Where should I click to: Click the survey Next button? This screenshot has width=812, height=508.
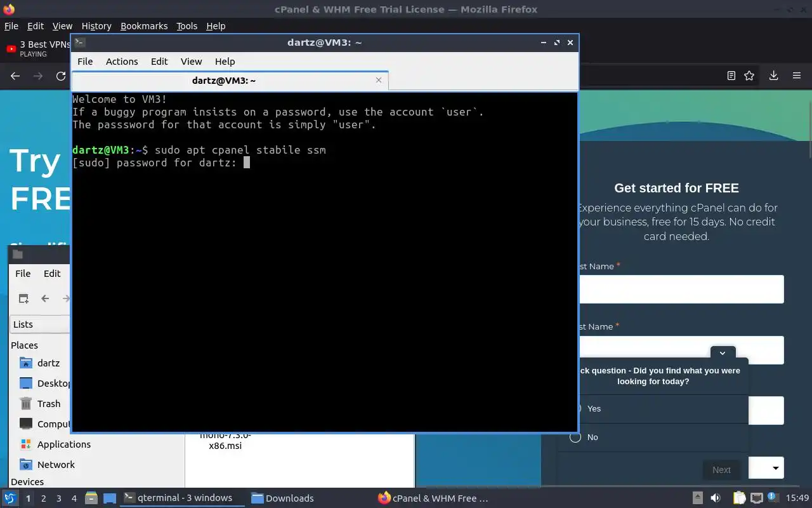pyautogui.click(x=721, y=470)
